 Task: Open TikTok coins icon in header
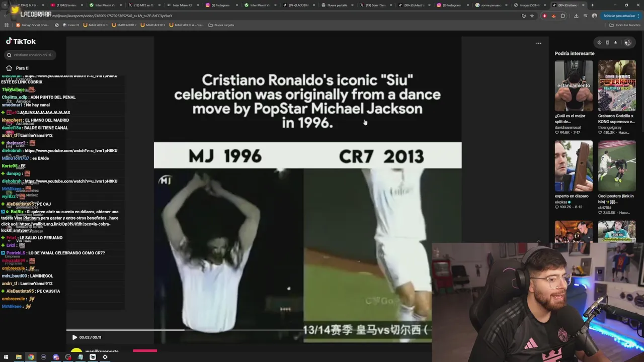(599, 43)
